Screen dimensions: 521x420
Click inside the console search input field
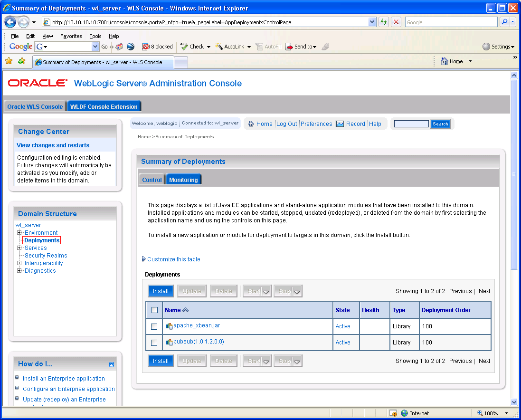[x=411, y=124]
